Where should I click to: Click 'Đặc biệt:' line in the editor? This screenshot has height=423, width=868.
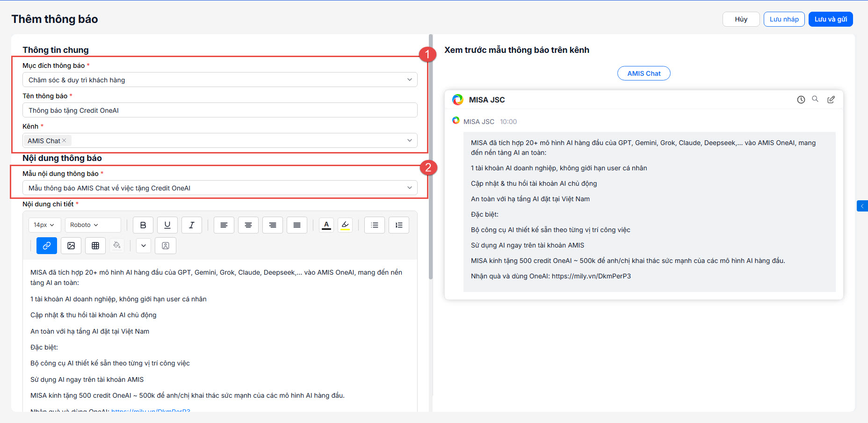[x=44, y=347]
